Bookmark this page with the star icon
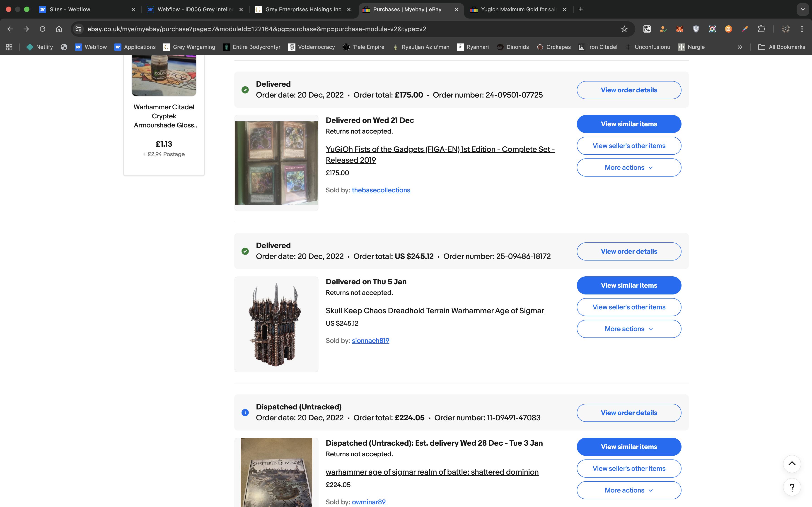Viewport: 812px width, 507px height. (x=624, y=29)
